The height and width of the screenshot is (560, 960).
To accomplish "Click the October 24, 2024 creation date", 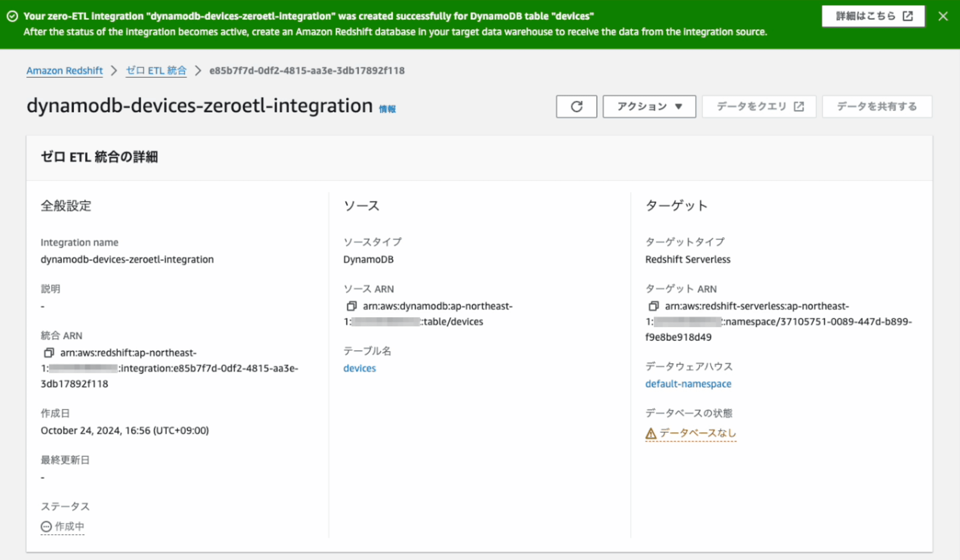I will point(125,431).
